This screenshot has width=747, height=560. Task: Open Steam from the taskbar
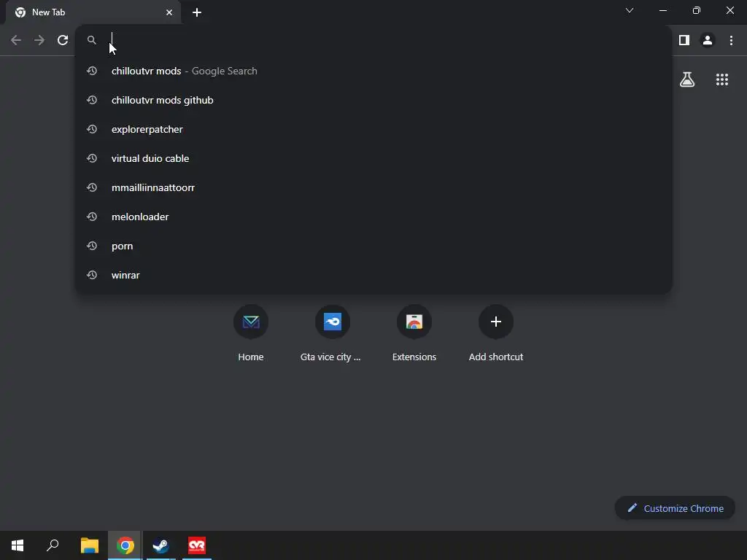point(161,545)
